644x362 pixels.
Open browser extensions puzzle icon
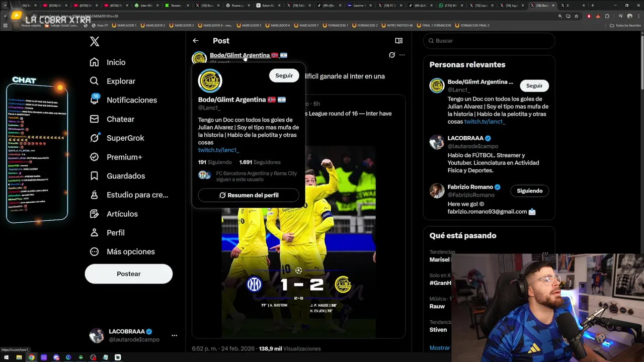pos(607,16)
